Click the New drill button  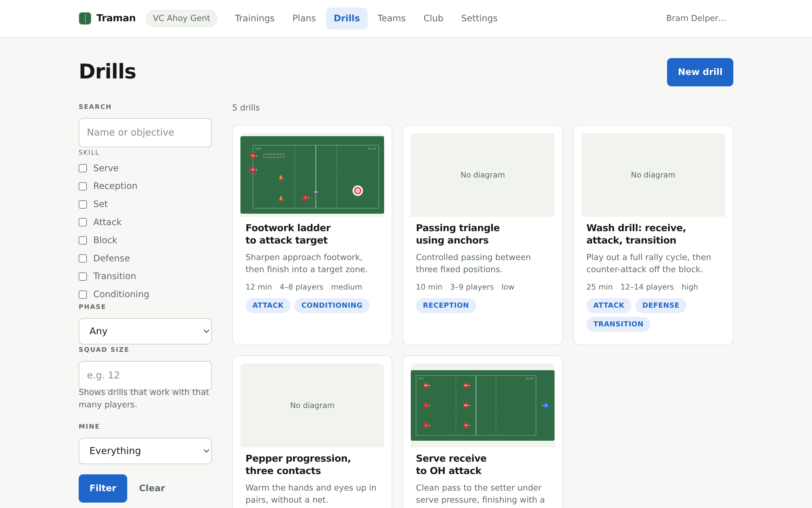point(700,72)
